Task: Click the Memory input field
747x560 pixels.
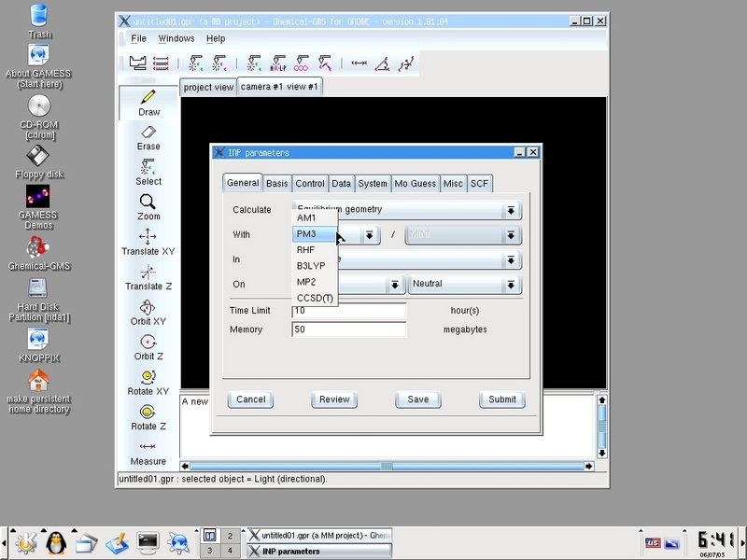Action: 349,329
